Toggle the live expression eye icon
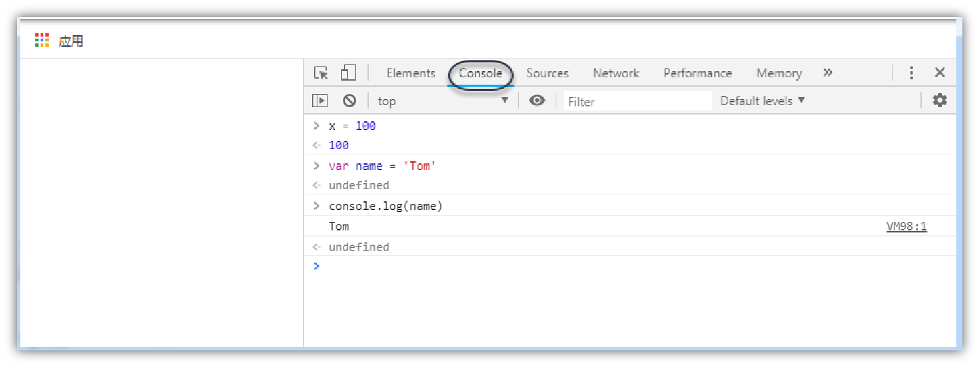 (x=537, y=100)
